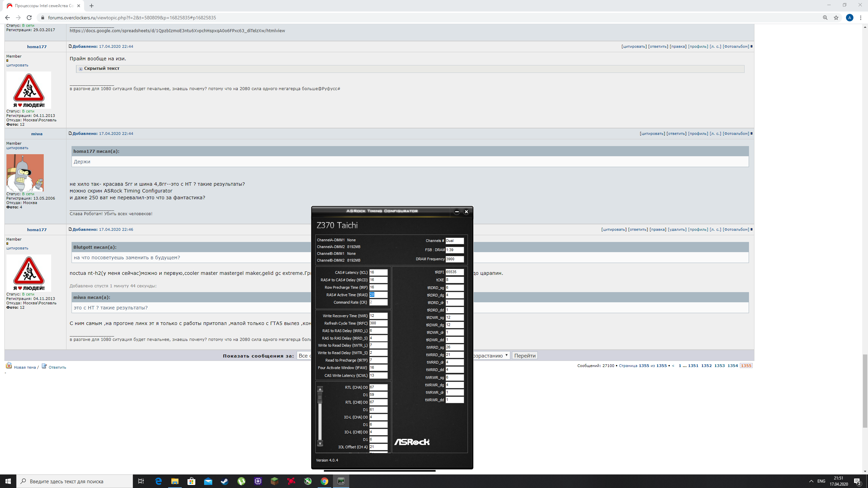Screen dimensions: 868x488
Task: Click the 'Перейти' button
Action: [525, 355]
